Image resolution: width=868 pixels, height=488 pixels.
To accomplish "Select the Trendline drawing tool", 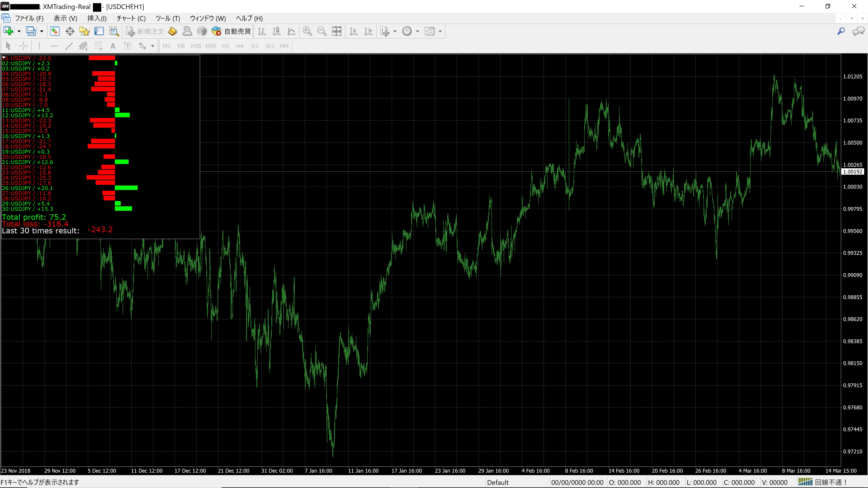I will point(69,46).
